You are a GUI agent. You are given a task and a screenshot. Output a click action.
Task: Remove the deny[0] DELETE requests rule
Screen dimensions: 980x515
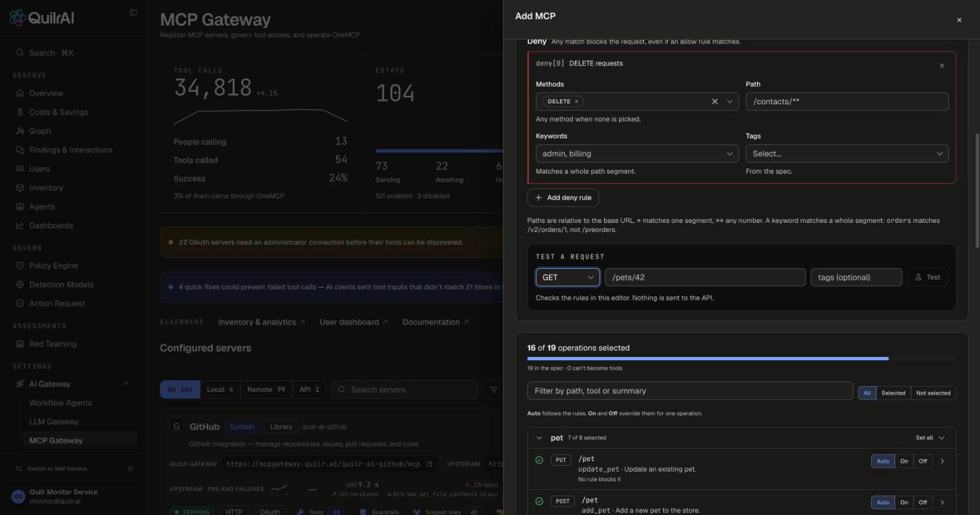[942, 65]
